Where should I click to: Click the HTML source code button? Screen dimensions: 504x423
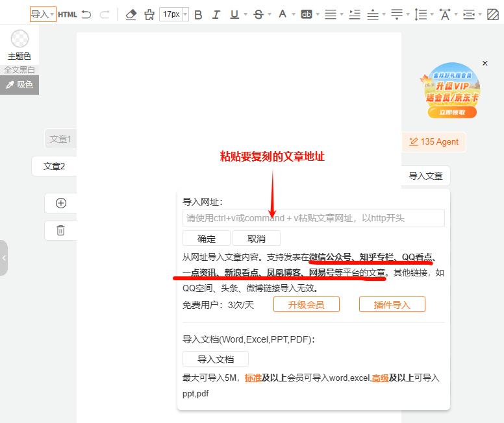pos(68,14)
